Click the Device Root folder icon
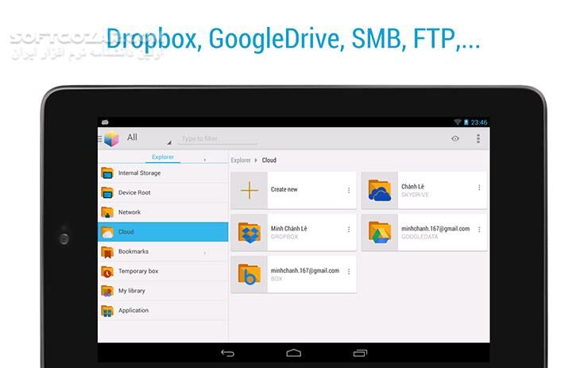Viewport: 588px width, 368px height. pos(107,192)
